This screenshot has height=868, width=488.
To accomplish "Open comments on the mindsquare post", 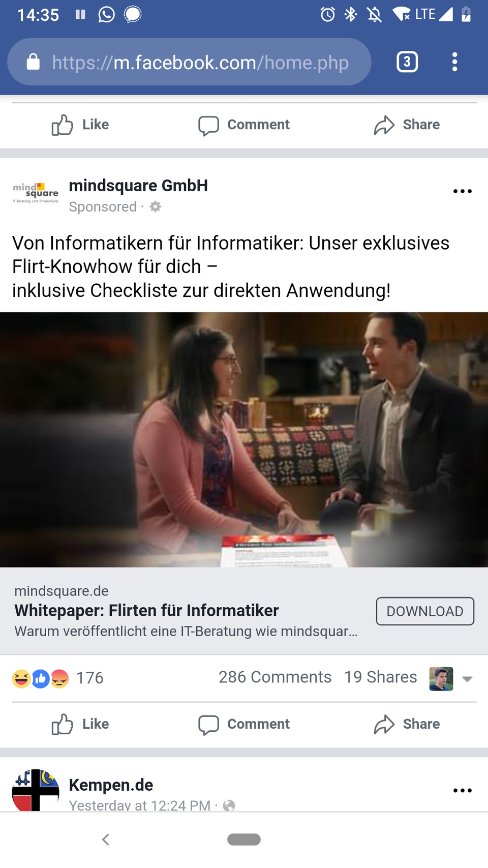I will pyautogui.click(x=244, y=724).
